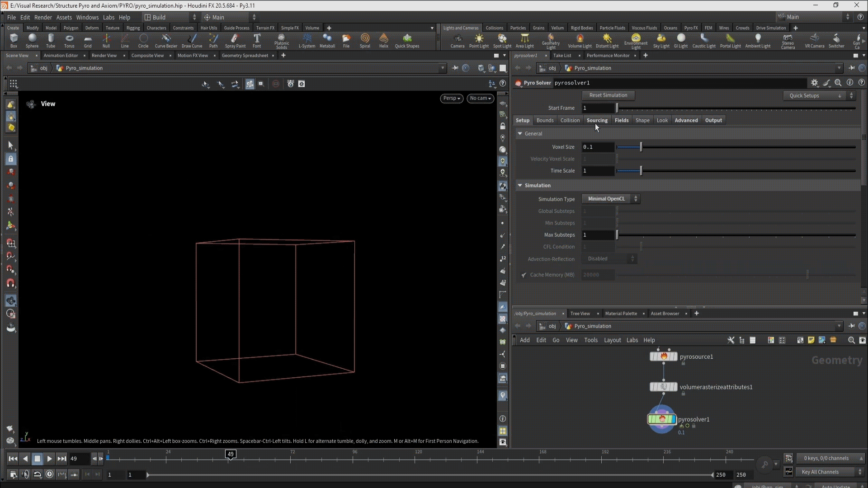Screen dimensions: 868x488
Task: Collapse the General parameter section
Action: coord(520,134)
